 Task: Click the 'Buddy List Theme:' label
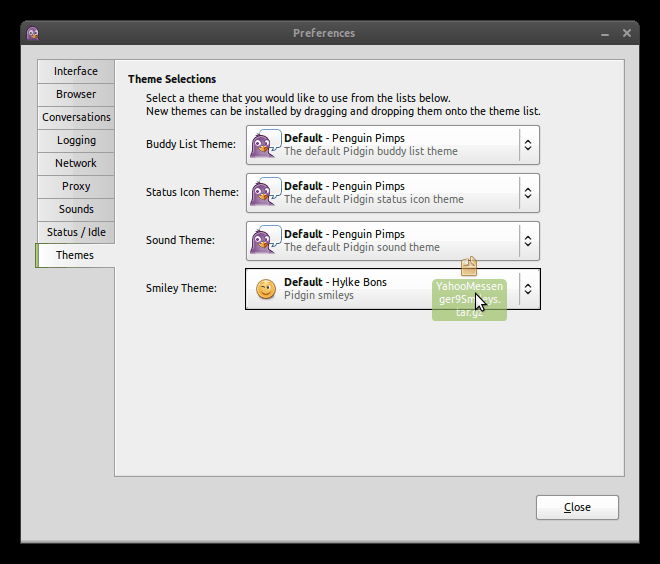tap(191, 144)
